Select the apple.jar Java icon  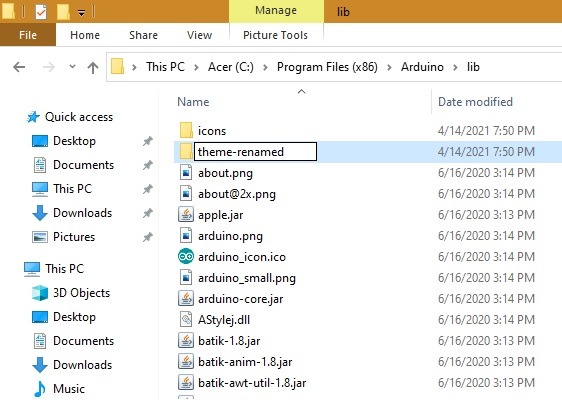tap(186, 215)
